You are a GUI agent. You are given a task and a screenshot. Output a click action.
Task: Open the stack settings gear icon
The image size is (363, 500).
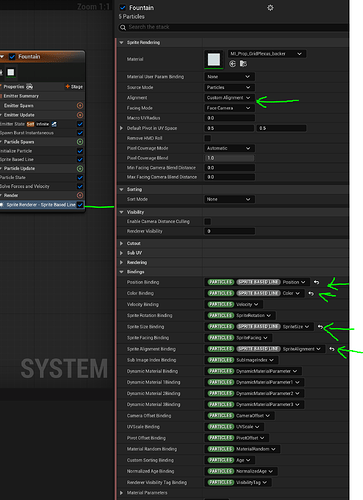(x=270, y=8)
